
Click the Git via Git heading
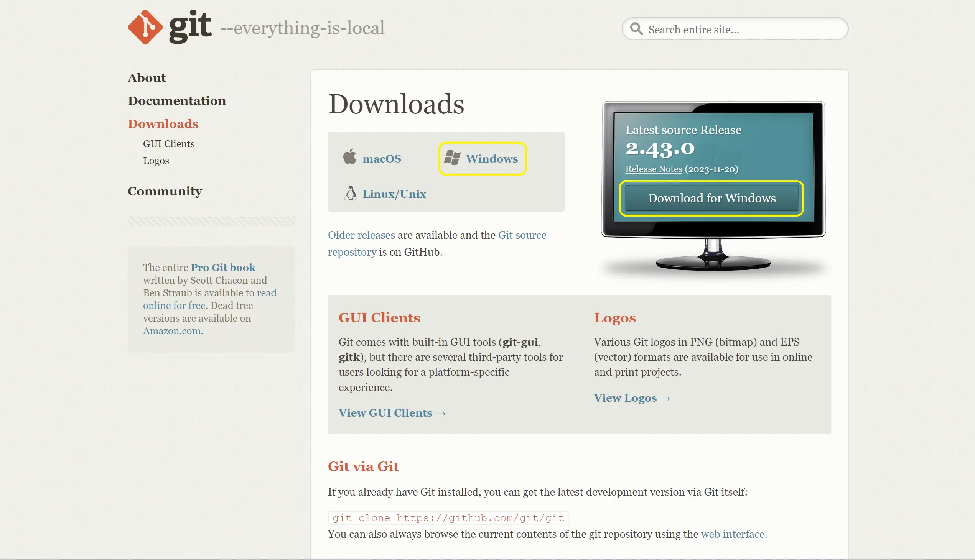(363, 466)
